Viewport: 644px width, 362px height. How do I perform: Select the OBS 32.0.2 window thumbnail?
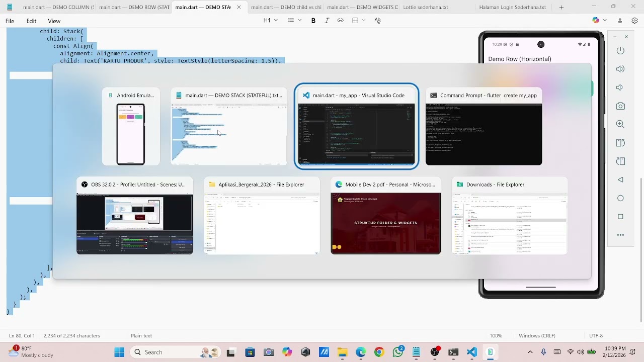pos(134,216)
